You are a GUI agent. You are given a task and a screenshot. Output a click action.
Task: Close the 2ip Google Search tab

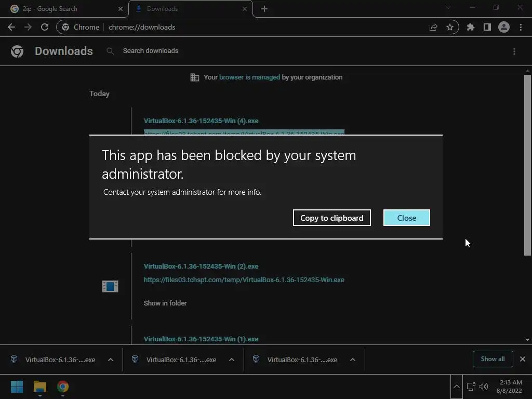point(120,9)
